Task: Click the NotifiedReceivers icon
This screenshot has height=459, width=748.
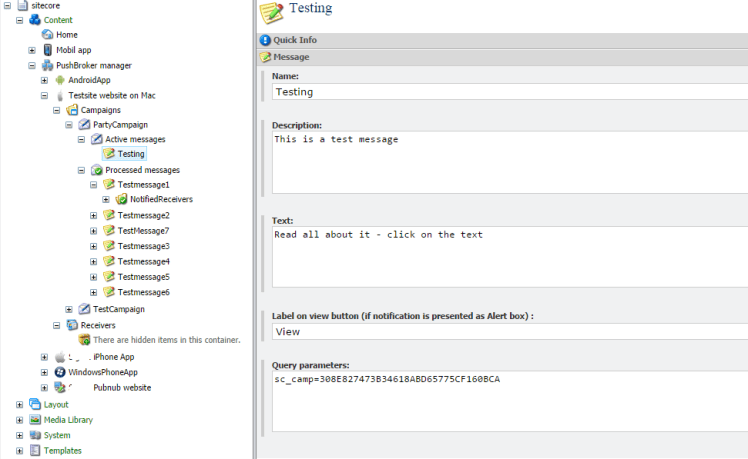Action: pos(121,200)
